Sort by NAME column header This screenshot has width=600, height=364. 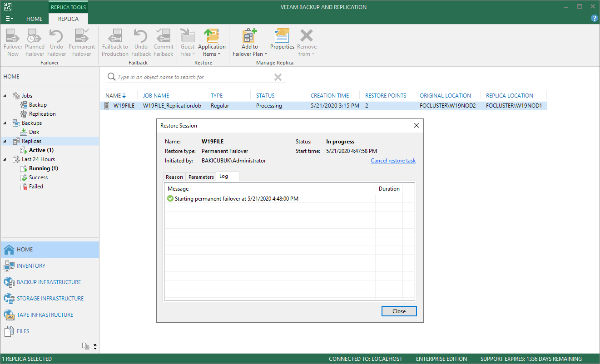116,96
